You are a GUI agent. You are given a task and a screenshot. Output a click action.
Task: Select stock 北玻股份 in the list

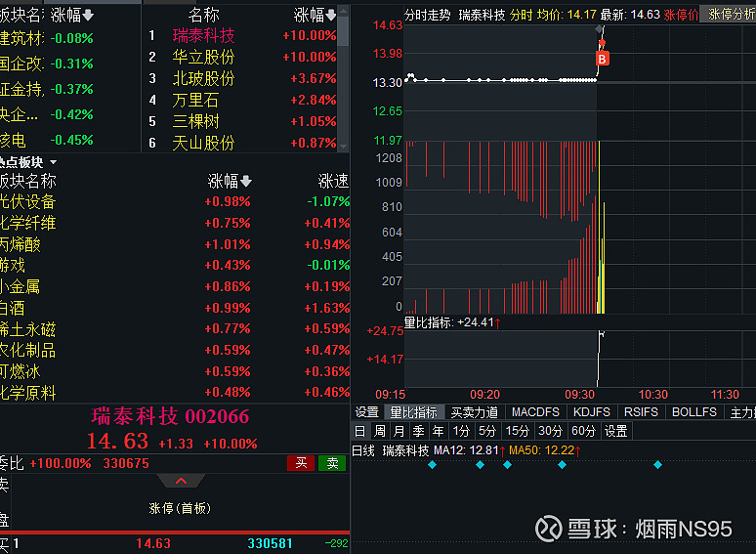[203, 78]
